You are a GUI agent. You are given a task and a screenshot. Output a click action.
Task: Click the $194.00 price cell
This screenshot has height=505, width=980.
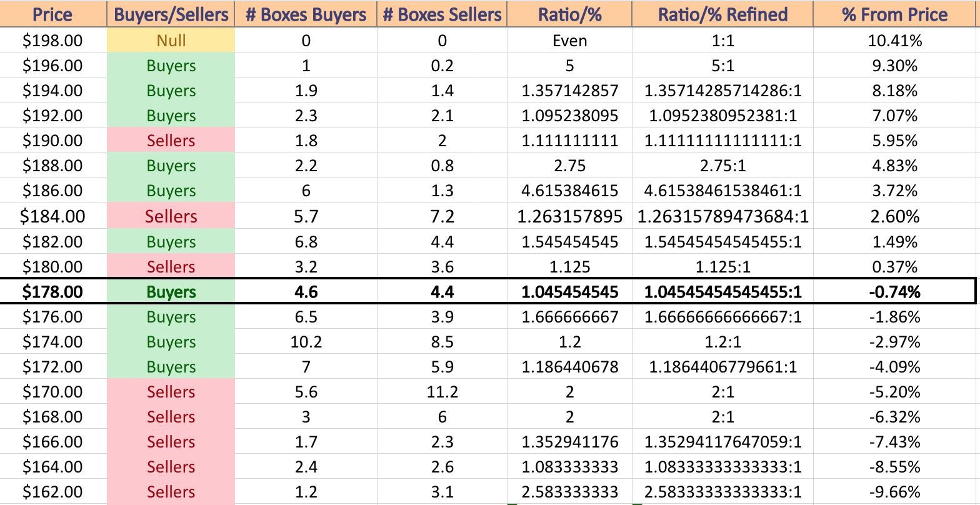(x=53, y=91)
